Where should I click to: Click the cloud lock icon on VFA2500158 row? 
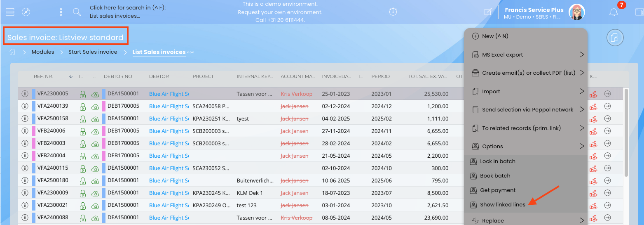pyautogui.click(x=95, y=119)
